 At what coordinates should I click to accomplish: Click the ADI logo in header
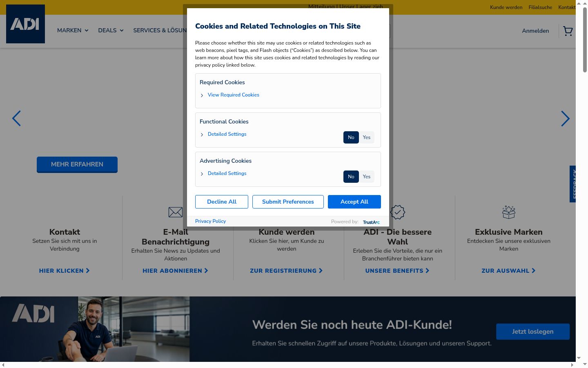pos(25,24)
